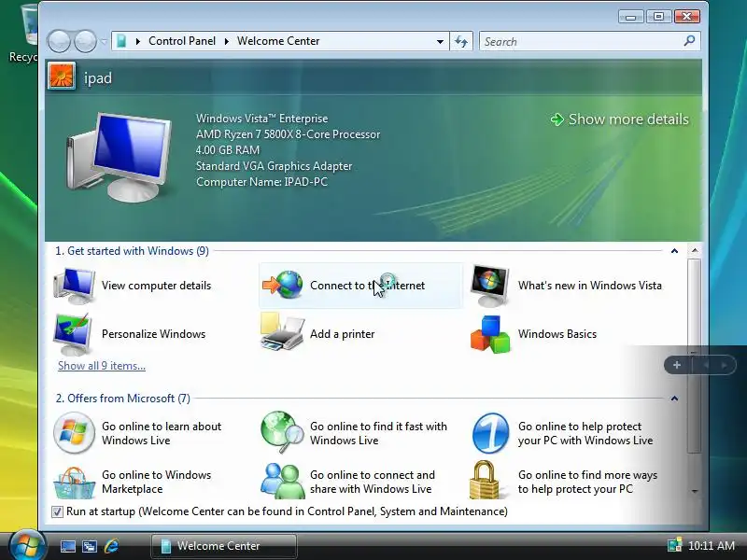This screenshot has height=560, width=747.
Task: Click the scrollbar down arrow
Action: pos(695,492)
